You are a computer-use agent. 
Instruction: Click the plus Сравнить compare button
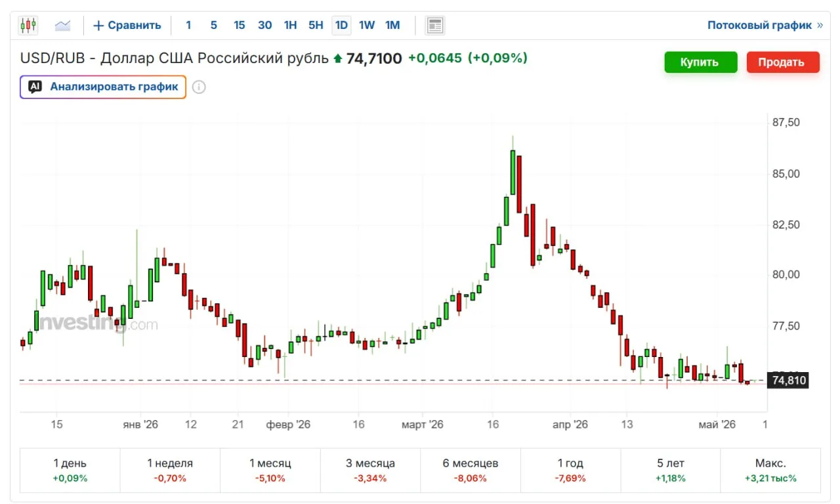(x=127, y=26)
